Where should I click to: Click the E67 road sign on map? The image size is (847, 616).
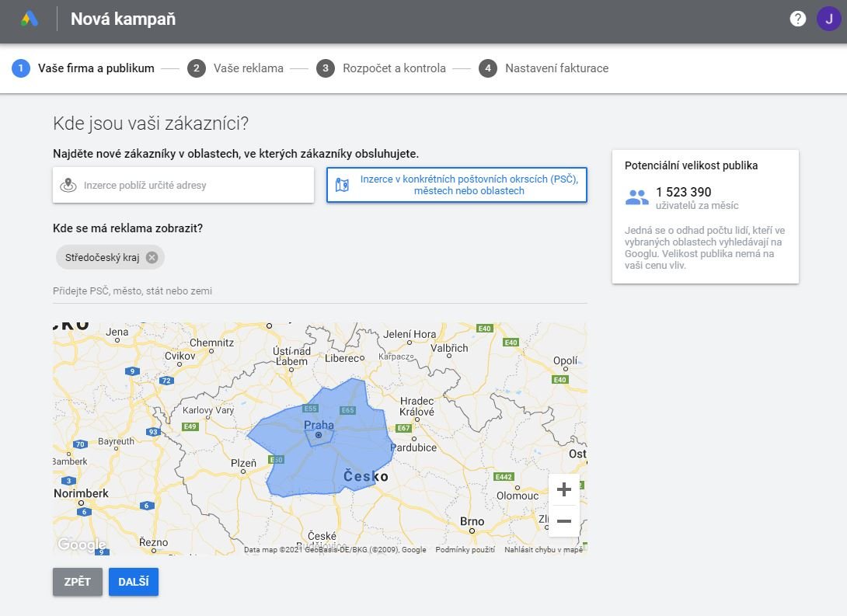coord(403,428)
